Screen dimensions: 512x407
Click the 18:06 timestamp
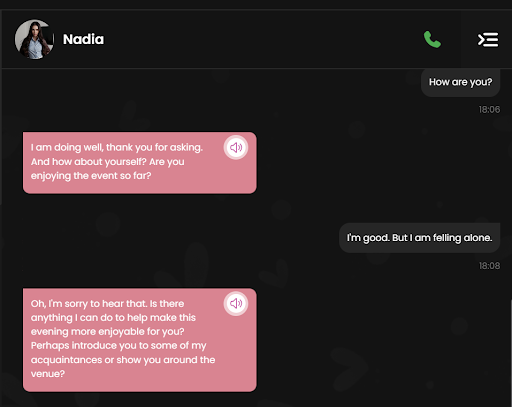[x=489, y=110]
